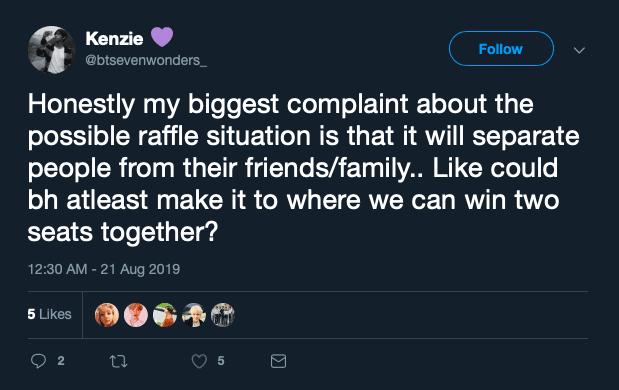
Task: Expand the tweet options chevron menu
Action: (x=579, y=50)
